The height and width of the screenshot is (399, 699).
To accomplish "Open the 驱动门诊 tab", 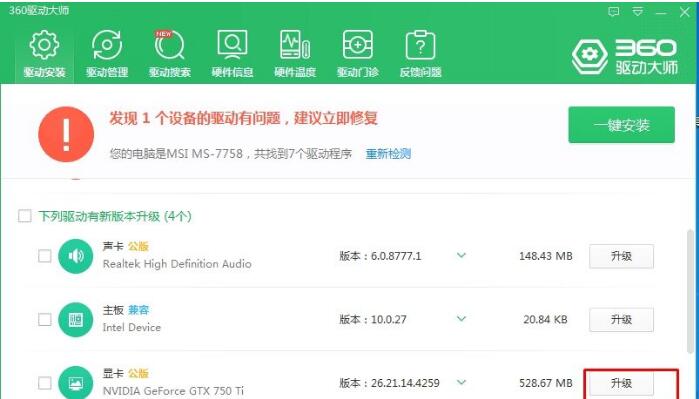I will (x=358, y=54).
